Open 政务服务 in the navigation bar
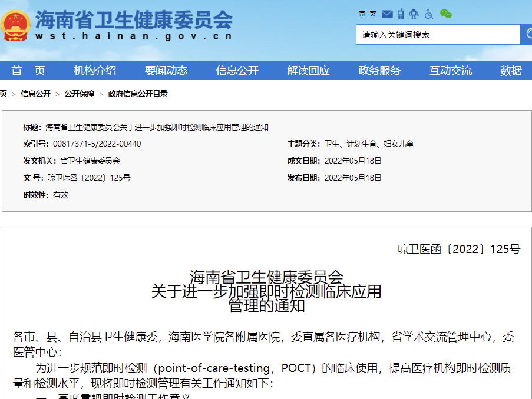The image size is (532, 399). (x=379, y=71)
